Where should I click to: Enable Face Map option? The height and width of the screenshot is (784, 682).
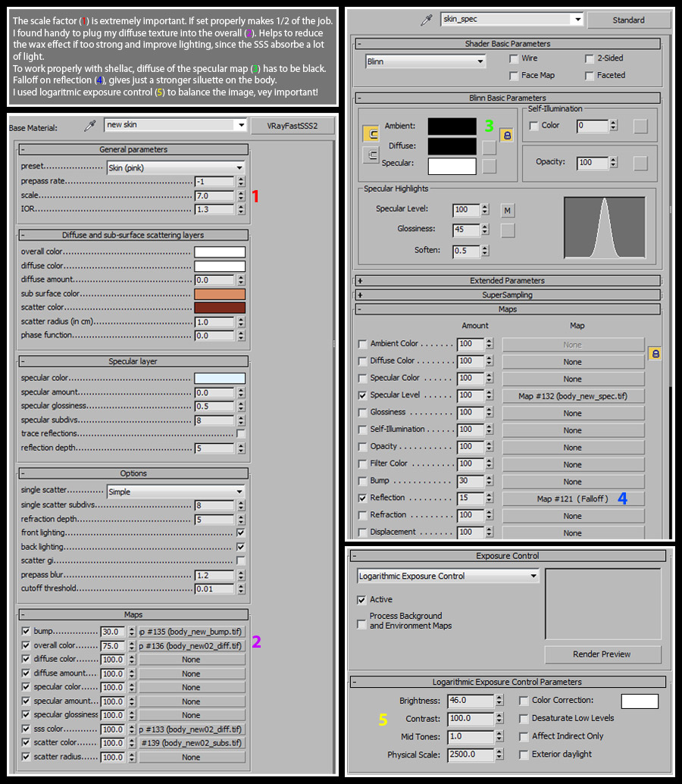[x=513, y=76]
